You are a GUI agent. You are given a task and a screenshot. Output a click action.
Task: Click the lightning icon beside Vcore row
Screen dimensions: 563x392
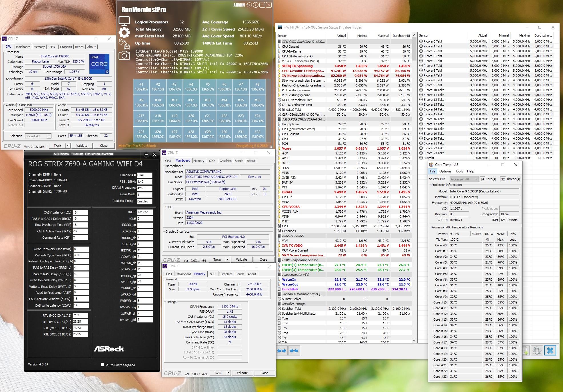(x=279, y=148)
